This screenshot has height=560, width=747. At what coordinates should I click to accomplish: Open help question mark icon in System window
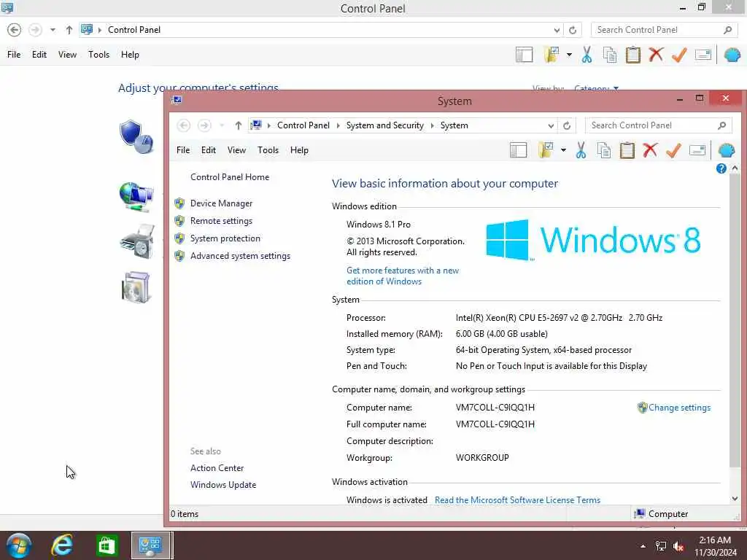pyautogui.click(x=721, y=168)
